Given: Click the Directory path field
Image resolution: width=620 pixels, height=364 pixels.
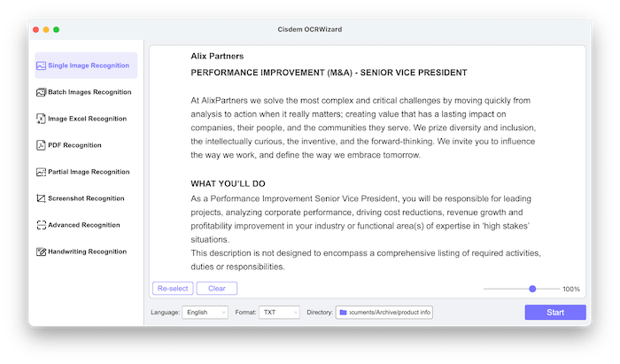Looking at the screenshot, I should (390, 313).
